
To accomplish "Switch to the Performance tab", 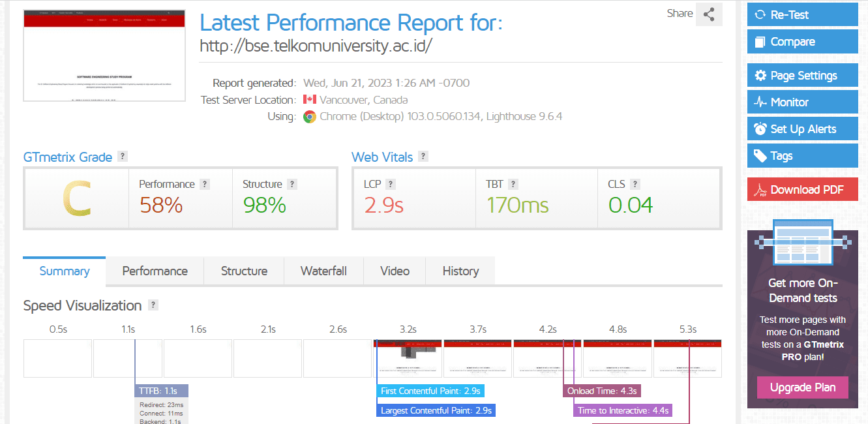I will tap(155, 271).
